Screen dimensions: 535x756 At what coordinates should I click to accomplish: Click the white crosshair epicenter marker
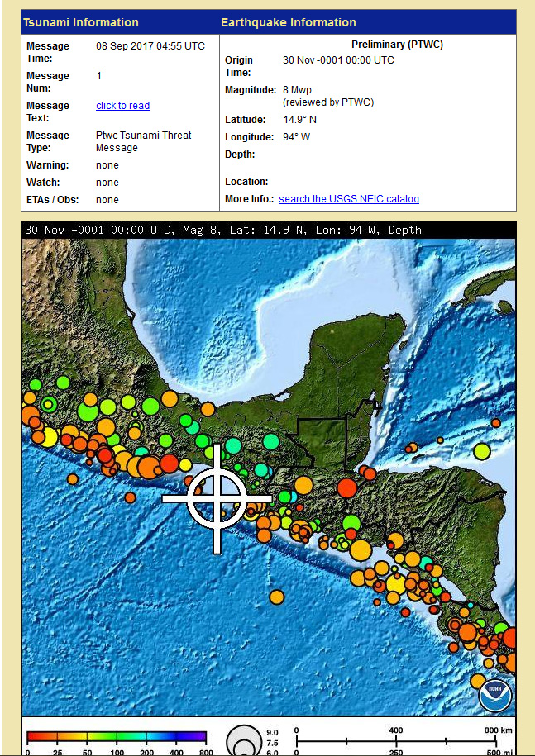[217, 498]
